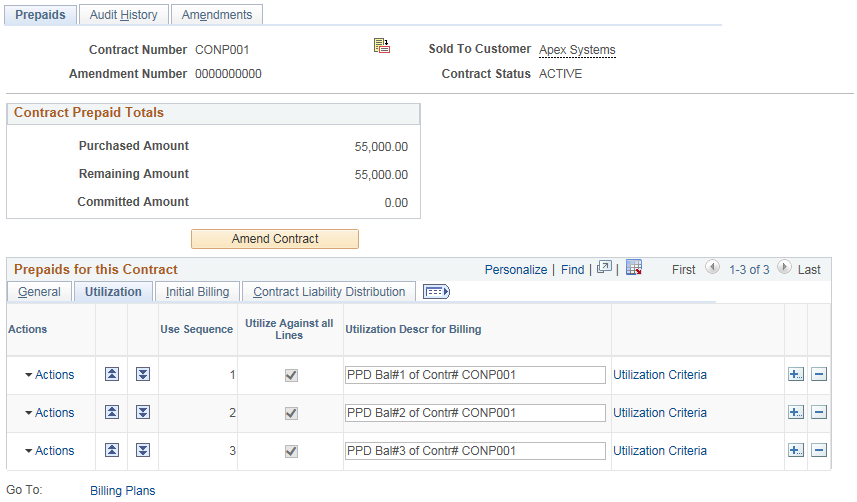The width and height of the screenshot is (857, 502).
Task: Click the 1-3 of 3 row counter
Action: (749, 270)
